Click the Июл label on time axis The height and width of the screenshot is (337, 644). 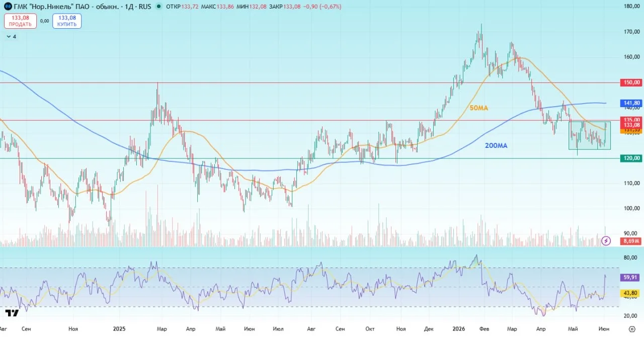(278, 328)
